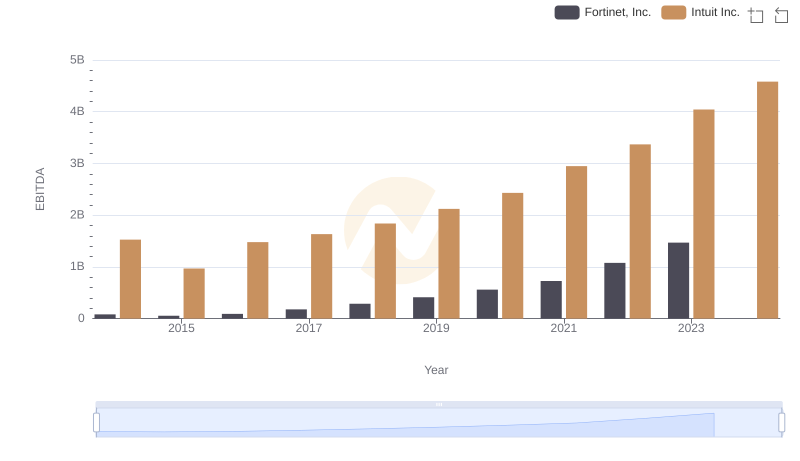Click the EBITDA axis title
The height and width of the screenshot is (461, 800).
[40, 189]
